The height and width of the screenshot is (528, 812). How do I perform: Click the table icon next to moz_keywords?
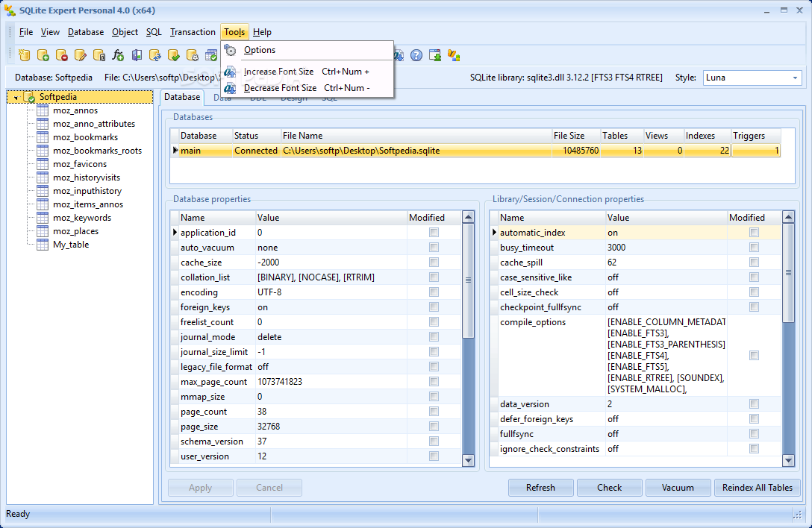tap(43, 218)
